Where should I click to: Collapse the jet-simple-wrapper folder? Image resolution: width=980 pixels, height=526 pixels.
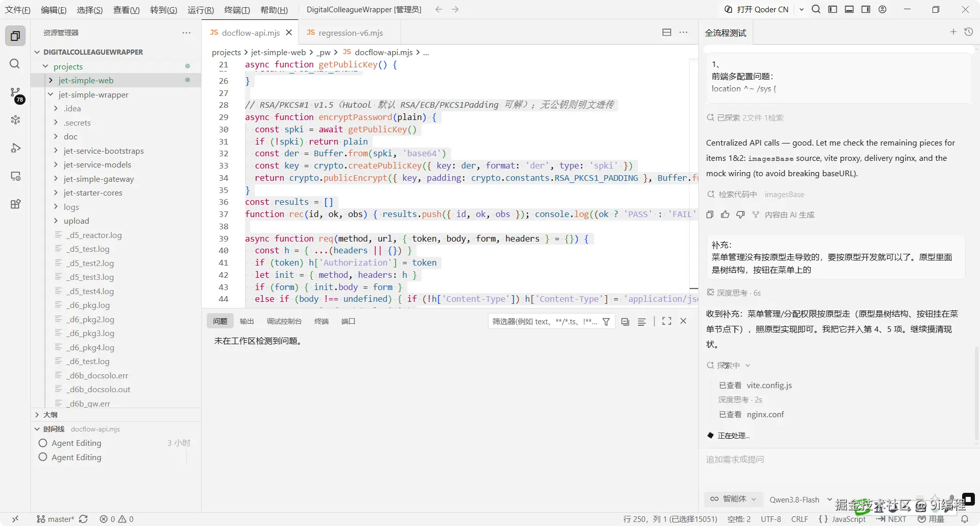(x=51, y=94)
